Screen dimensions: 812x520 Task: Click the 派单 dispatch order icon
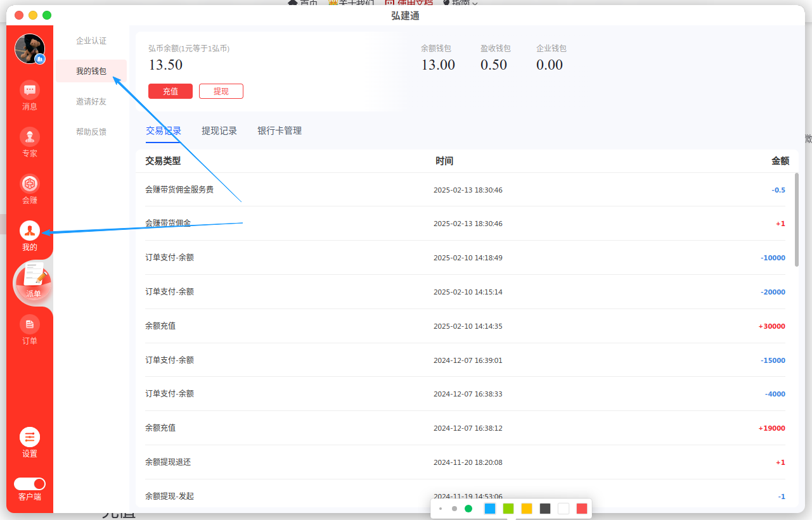pos(33,282)
